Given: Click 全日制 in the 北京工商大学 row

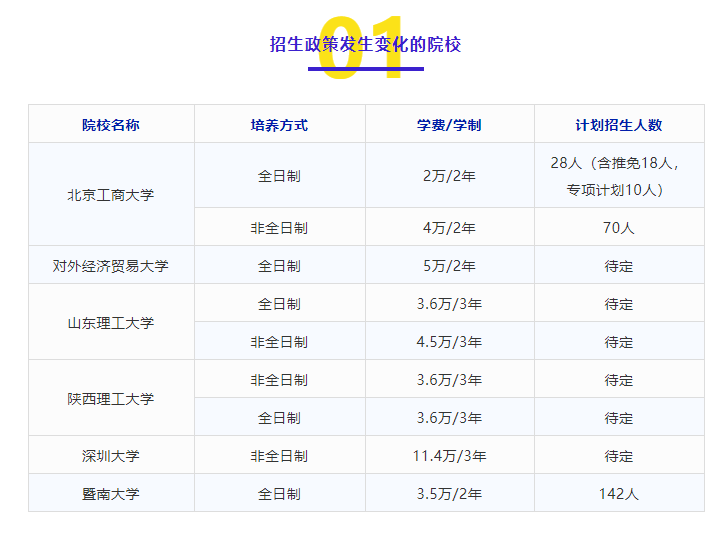Looking at the screenshot, I should (x=279, y=176).
